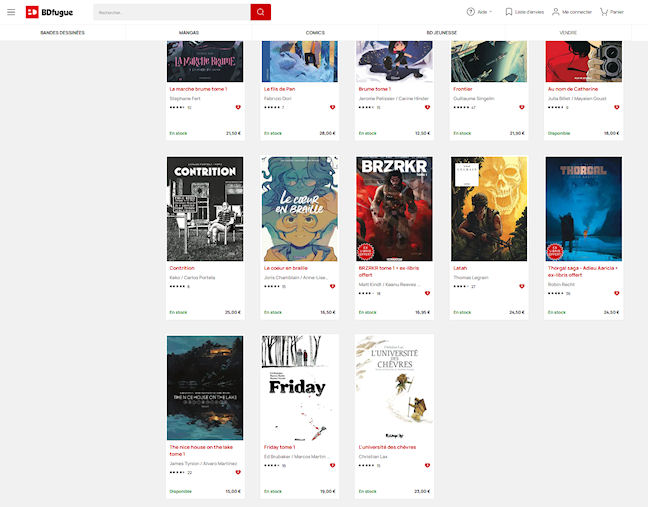Open the Aide help dropdown
Image resolution: width=648 pixels, height=507 pixels.
tap(479, 12)
